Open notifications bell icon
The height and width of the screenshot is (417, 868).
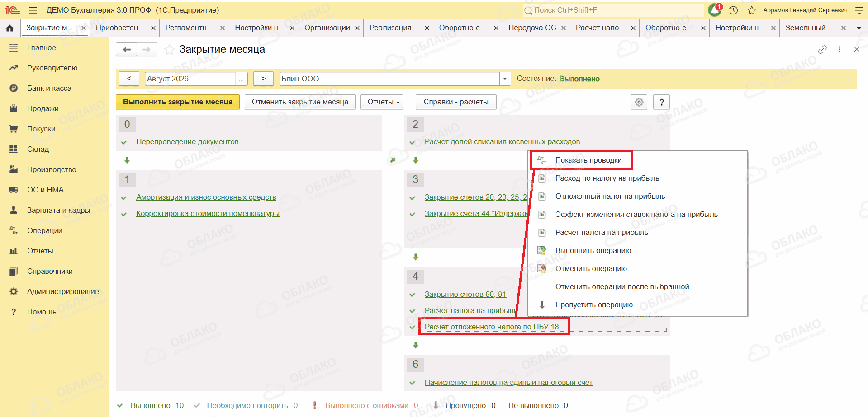point(715,9)
